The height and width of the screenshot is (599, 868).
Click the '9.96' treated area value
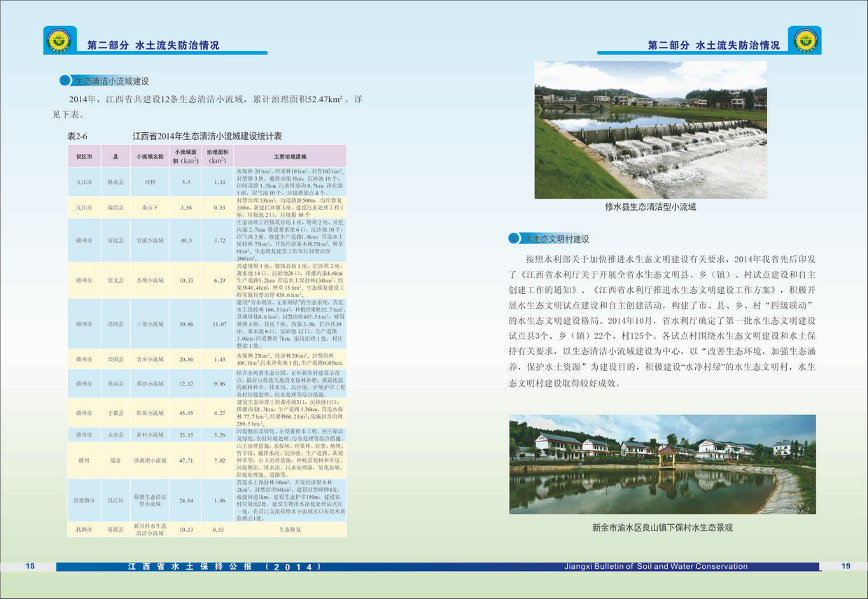pyautogui.click(x=219, y=384)
